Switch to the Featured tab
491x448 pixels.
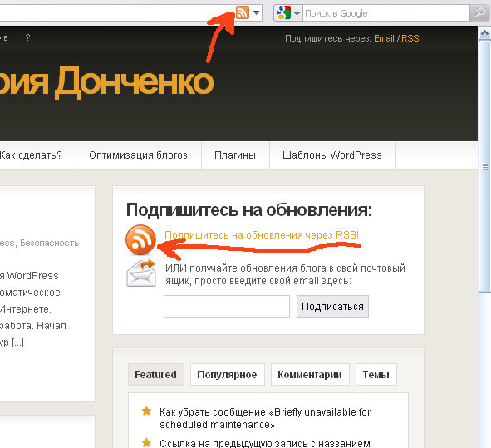pos(155,374)
